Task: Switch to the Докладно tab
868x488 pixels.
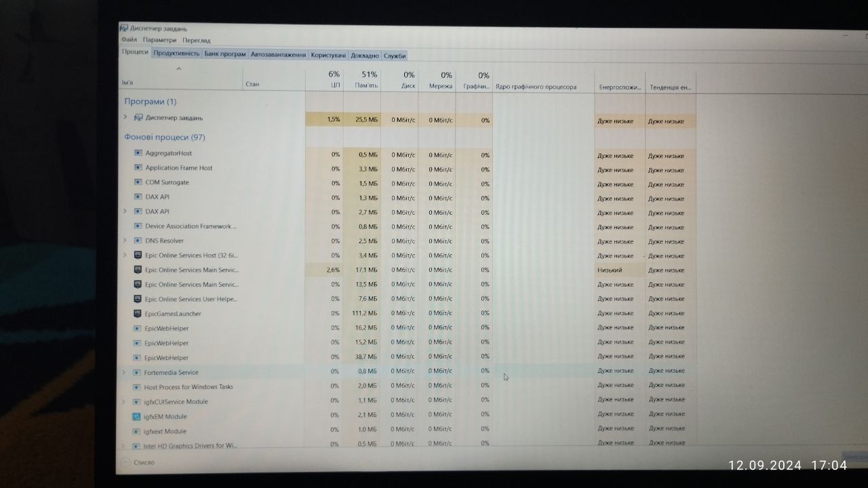Action: coord(366,56)
